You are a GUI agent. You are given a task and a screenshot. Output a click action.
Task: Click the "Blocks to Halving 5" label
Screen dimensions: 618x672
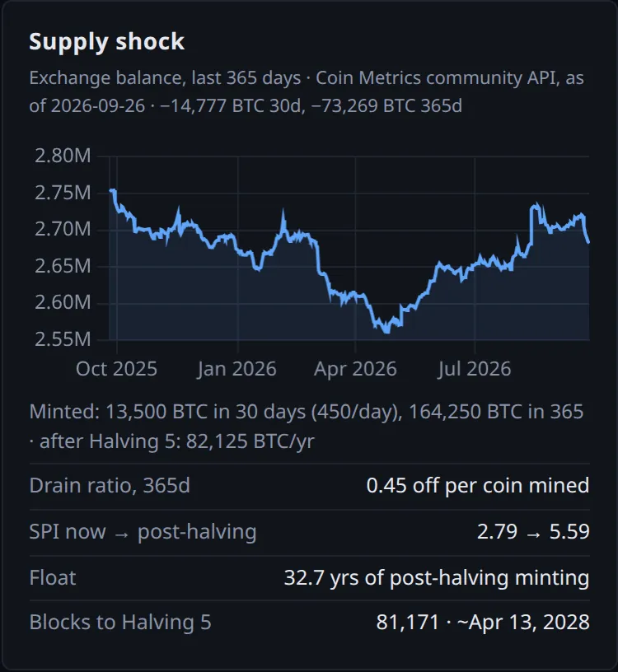[120, 623]
